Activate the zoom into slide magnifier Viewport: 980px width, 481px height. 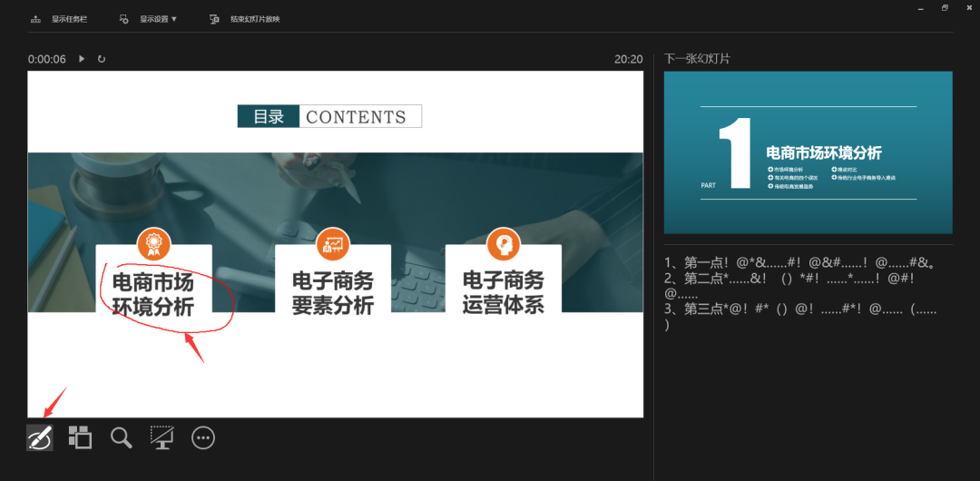pos(121,437)
